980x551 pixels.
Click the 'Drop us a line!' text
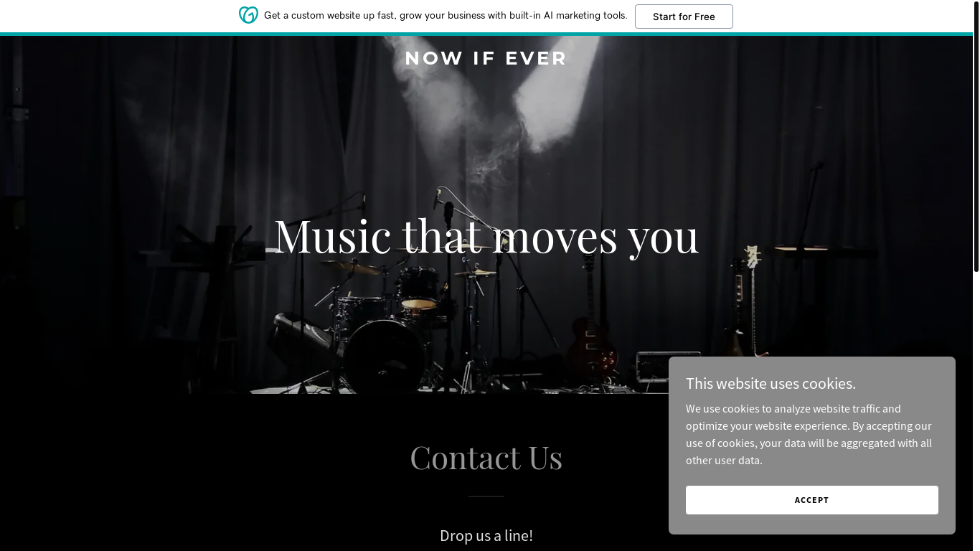[486, 535]
